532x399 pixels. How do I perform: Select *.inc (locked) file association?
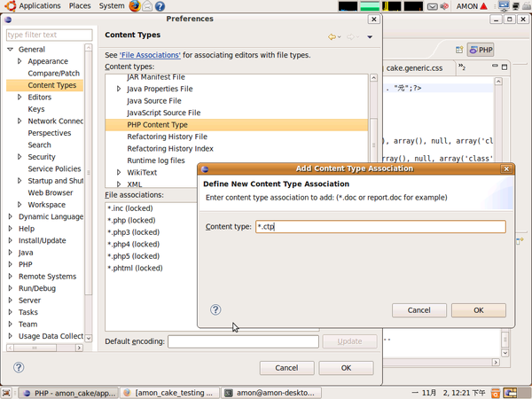[x=130, y=208]
